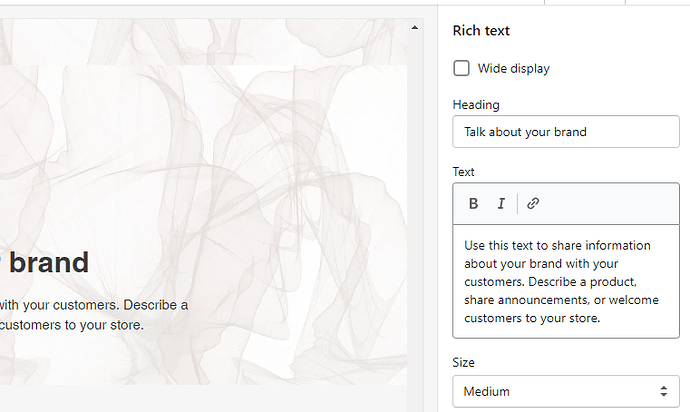Click the 'Wide display' label
Screen dimensions: 690x412
click(514, 68)
